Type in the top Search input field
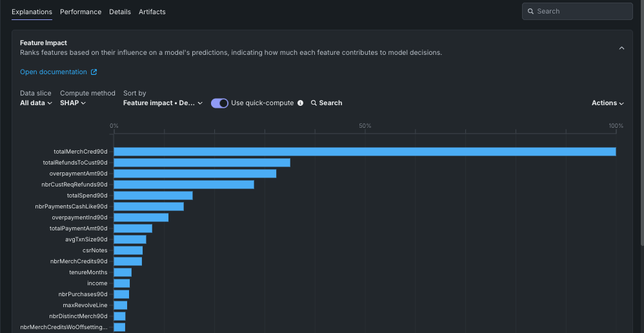 pos(581,12)
